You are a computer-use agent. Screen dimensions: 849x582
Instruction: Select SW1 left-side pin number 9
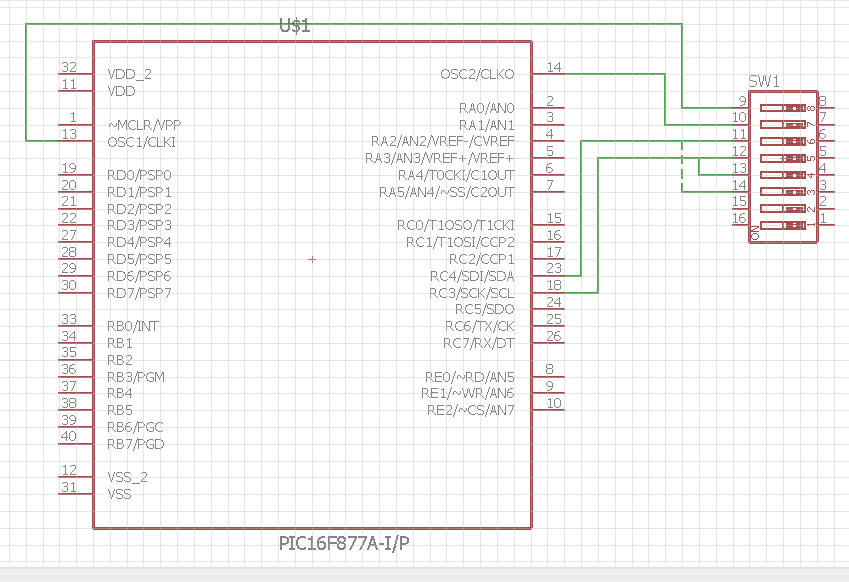coord(742,101)
